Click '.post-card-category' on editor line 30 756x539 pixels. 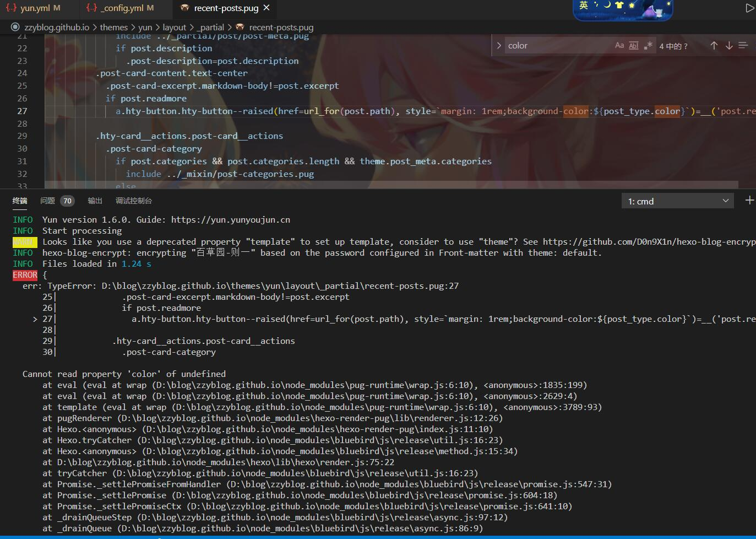[x=154, y=148]
